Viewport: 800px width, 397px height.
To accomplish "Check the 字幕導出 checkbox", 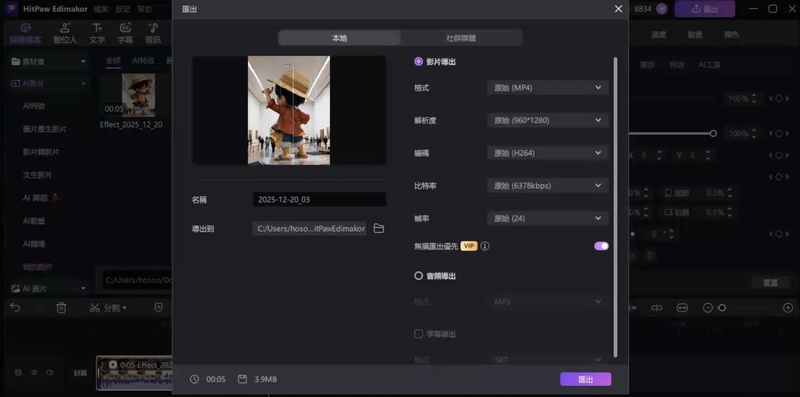I will [419, 334].
